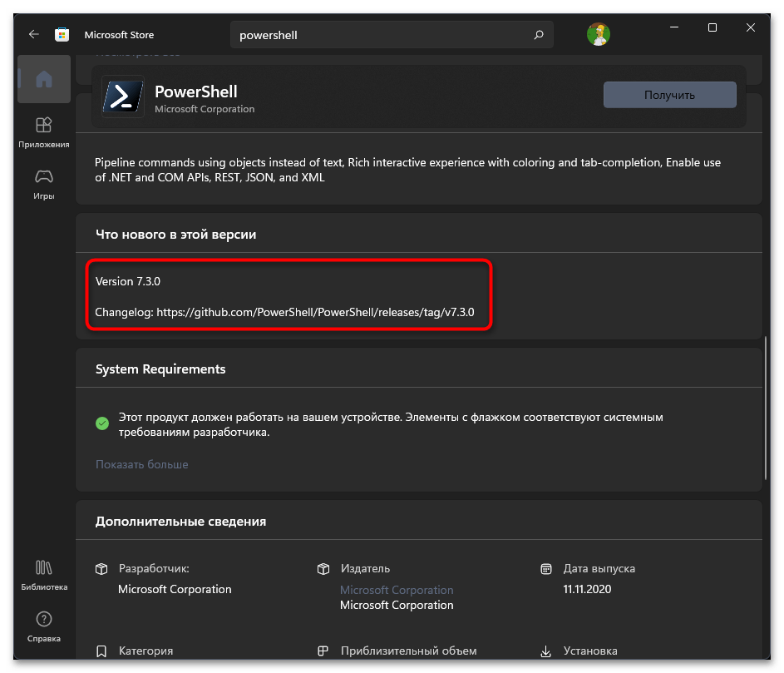Open Справка (Help) in sidebar
Viewport: 784px width, 673px height.
click(44, 626)
